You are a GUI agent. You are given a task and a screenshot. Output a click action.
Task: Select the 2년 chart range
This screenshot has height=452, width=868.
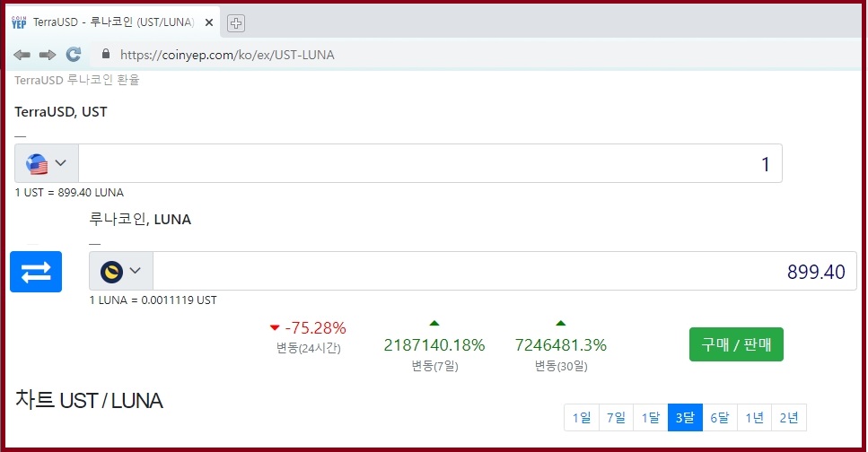(x=789, y=418)
